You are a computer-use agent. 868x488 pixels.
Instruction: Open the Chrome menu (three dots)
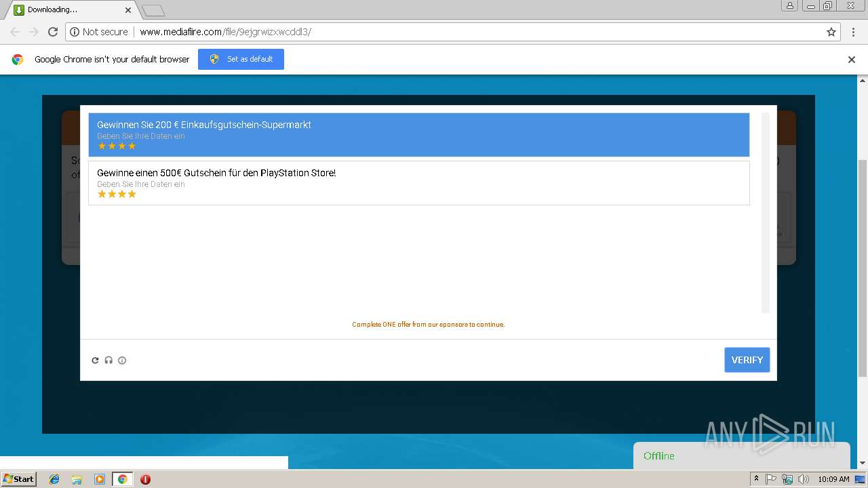coord(852,32)
